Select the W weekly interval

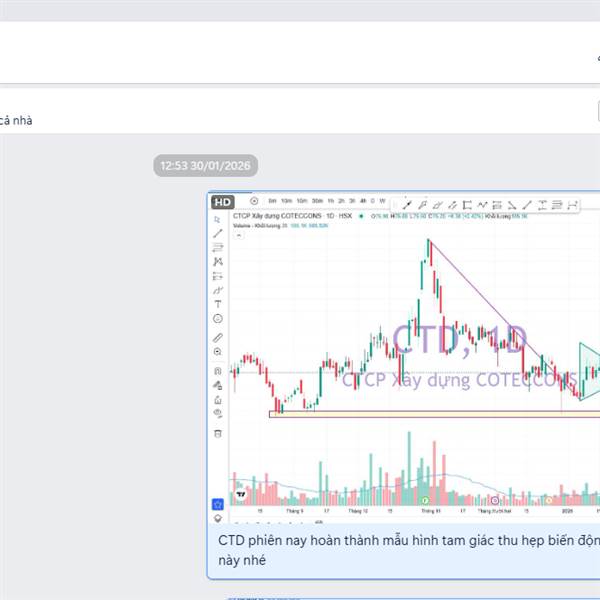pyautogui.click(x=382, y=201)
